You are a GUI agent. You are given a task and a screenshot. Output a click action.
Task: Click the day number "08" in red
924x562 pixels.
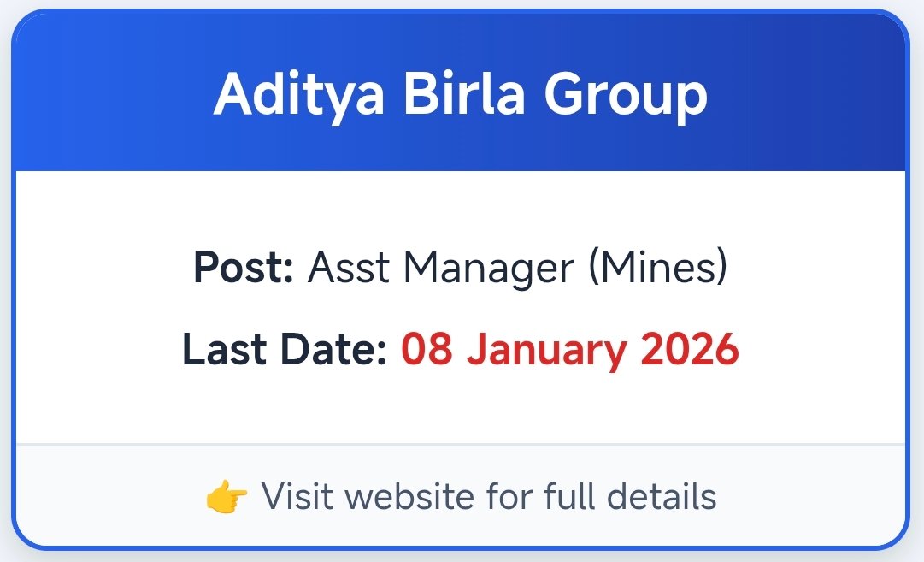(x=427, y=350)
